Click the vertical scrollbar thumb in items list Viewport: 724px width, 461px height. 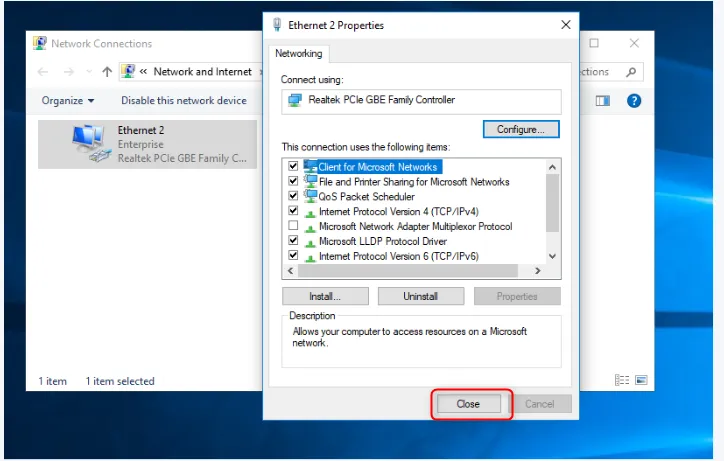tap(552, 203)
